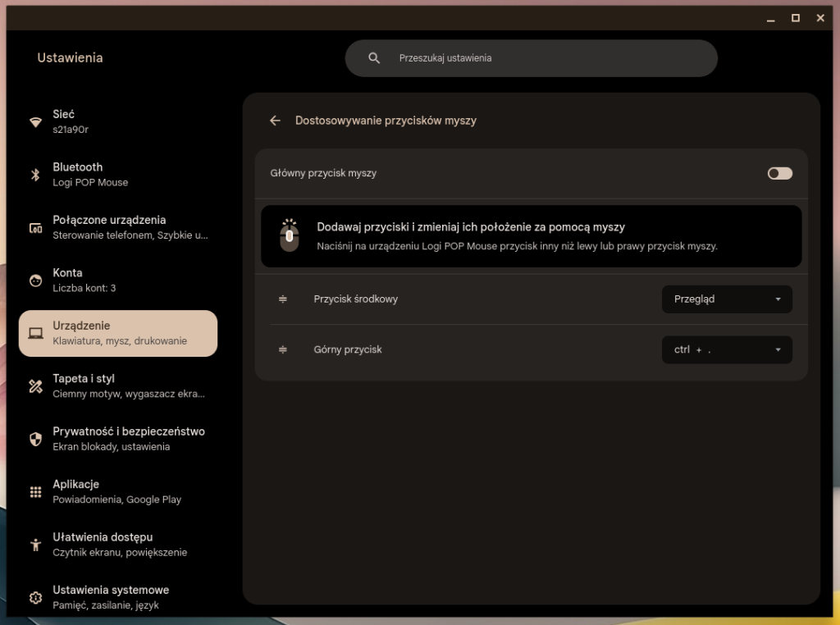Image resolution: width=840 pixels, height=625 pixels.
Task: Click the Bluetooth icon in sidebar
Action: click(35, 175)
